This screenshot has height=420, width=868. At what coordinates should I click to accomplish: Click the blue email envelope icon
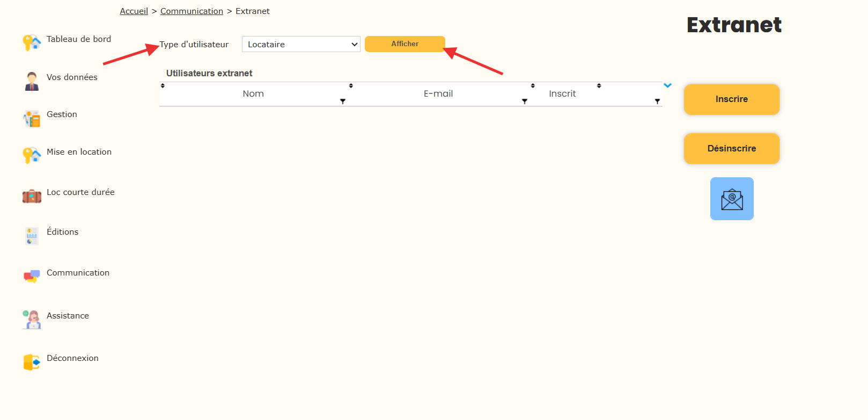[x=732, y=199]
